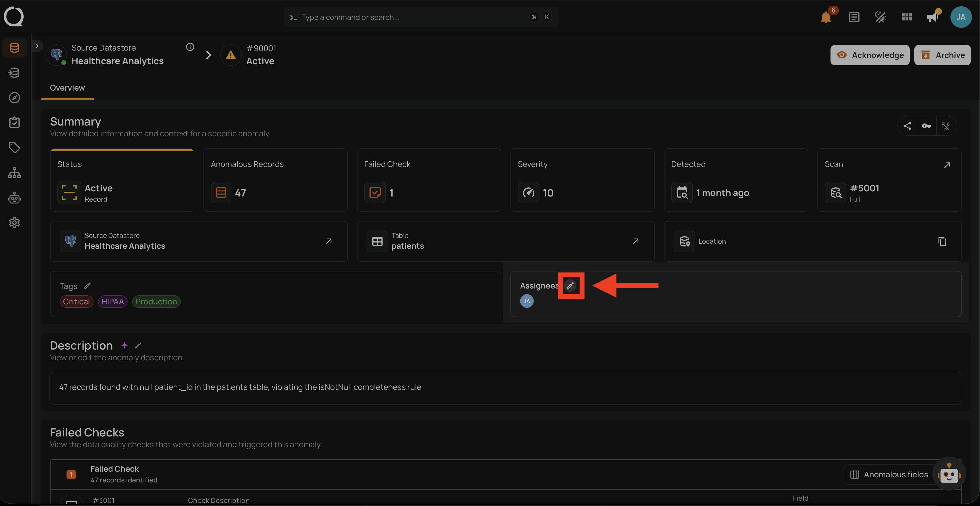Click the scan #5001 value

click(864, 188)
